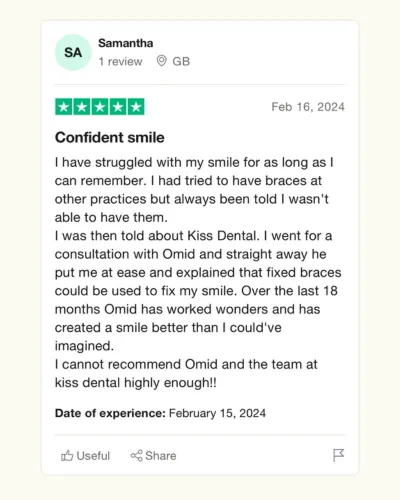Image resolution: width=400 pixels, height=500 pixels.
Task: Click the GB country label
Action: 181,61
